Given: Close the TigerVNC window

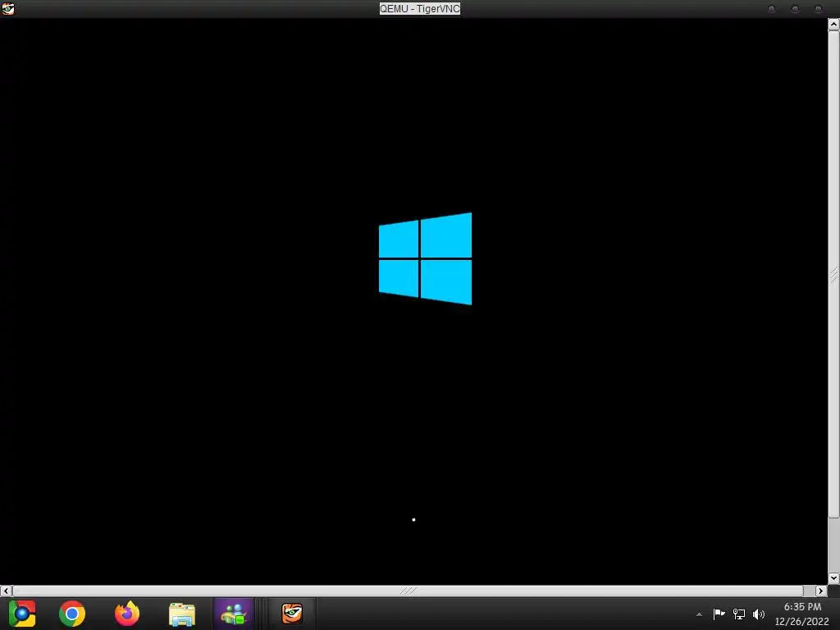Looking at the screenshot, I should [818, 8].
